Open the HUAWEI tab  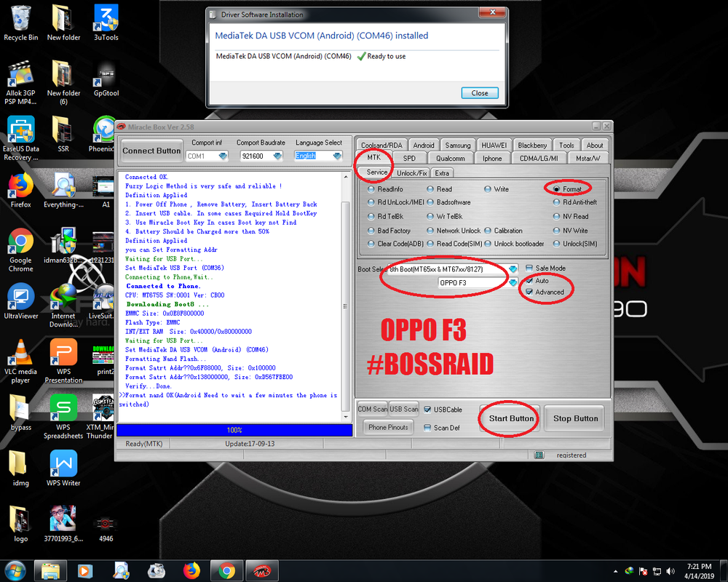pos(494,145)
